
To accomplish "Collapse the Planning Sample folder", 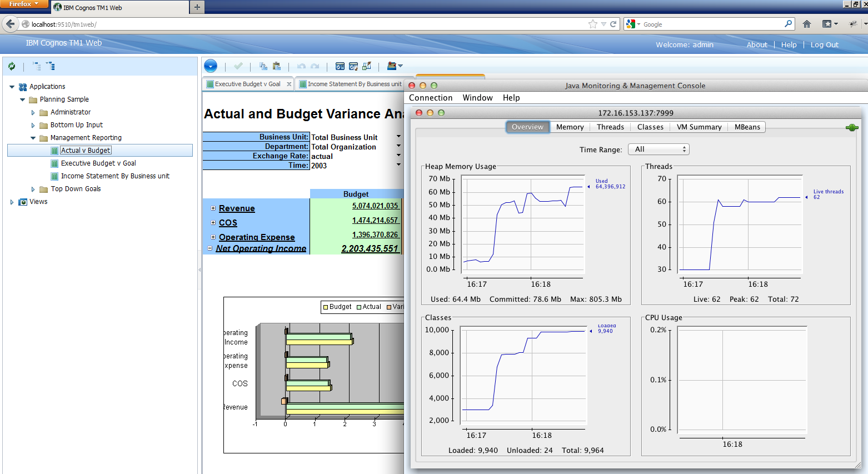I will [22, 99].
